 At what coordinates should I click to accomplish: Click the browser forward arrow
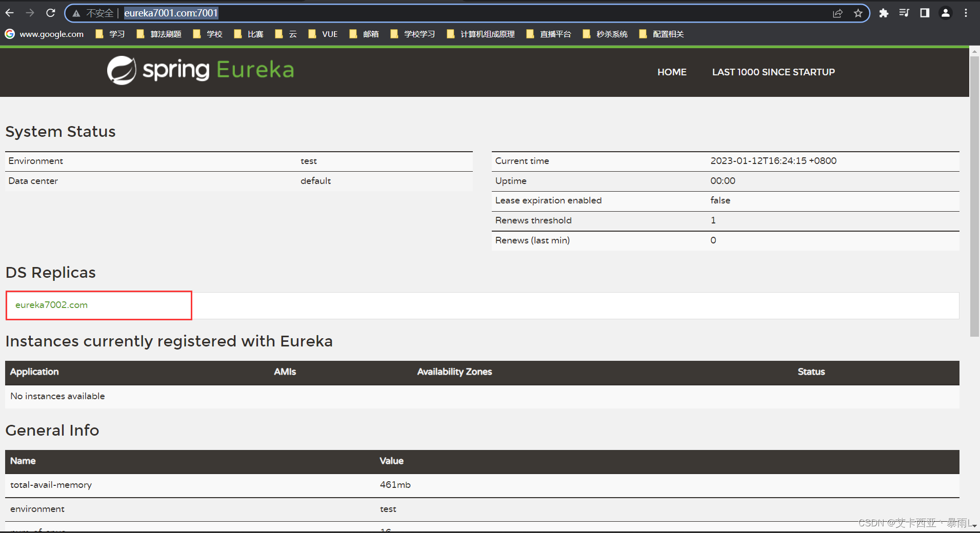point(30,13)
